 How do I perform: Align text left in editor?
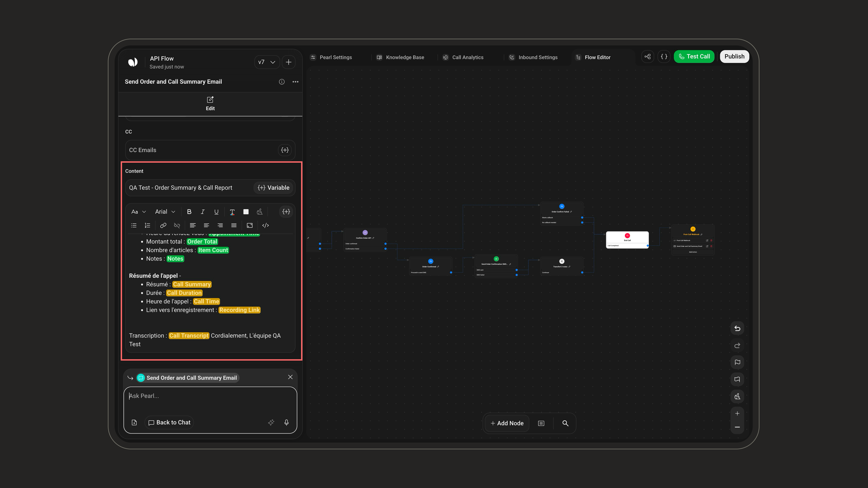click(x=193, y=226)
